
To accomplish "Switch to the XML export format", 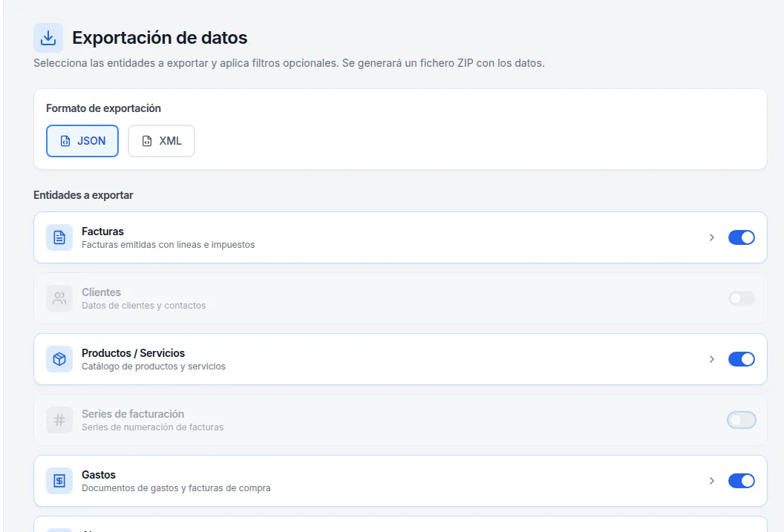I will (161, 140).
